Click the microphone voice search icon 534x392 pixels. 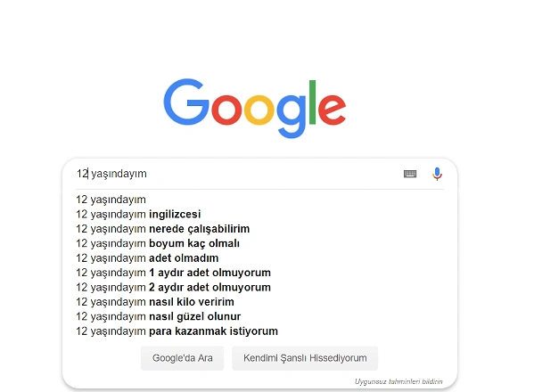click(x=437, y=174)
